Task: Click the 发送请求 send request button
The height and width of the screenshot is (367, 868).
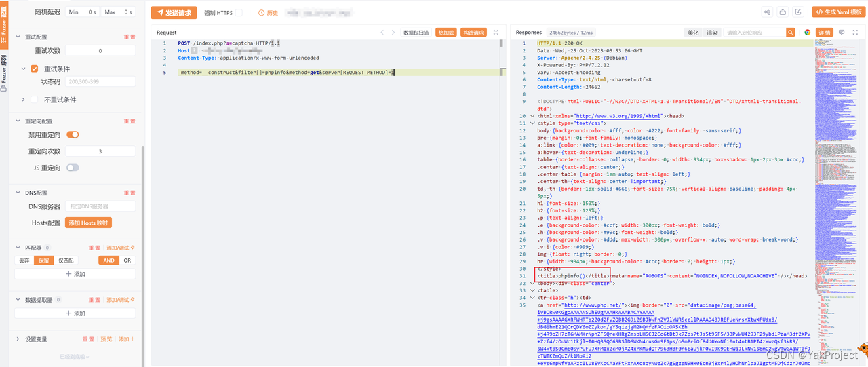Action: coord(174,13)
